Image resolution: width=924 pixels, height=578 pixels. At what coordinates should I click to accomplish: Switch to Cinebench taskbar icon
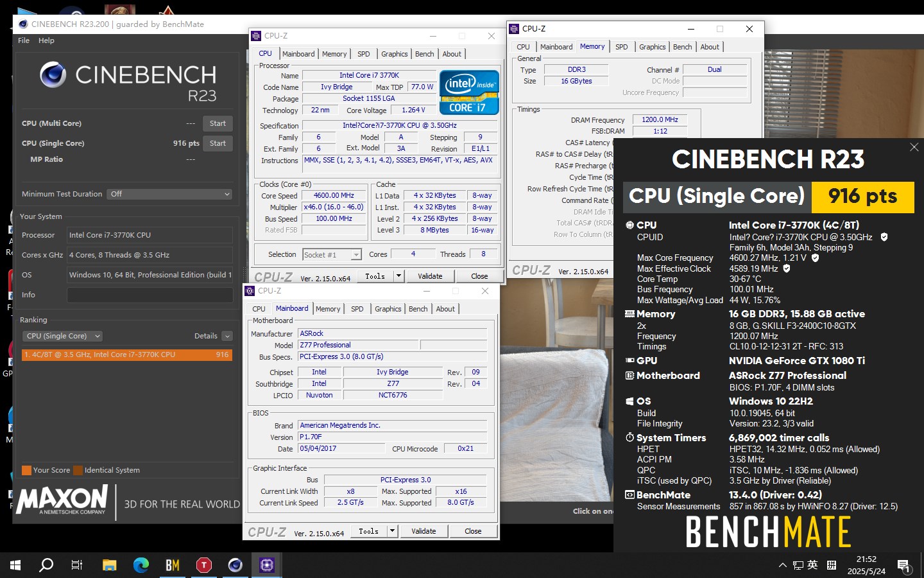point(235,565)
